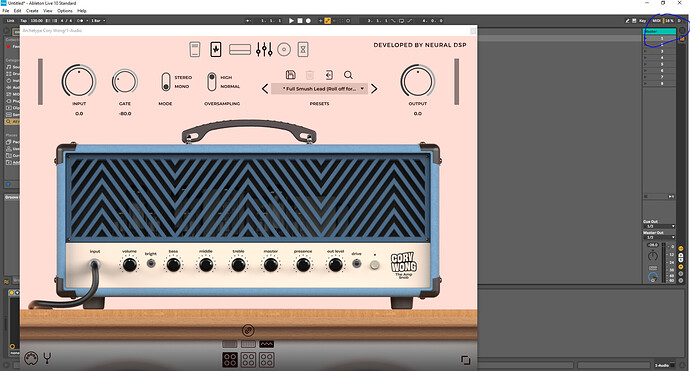Click the plugin window resize icon

465,360
